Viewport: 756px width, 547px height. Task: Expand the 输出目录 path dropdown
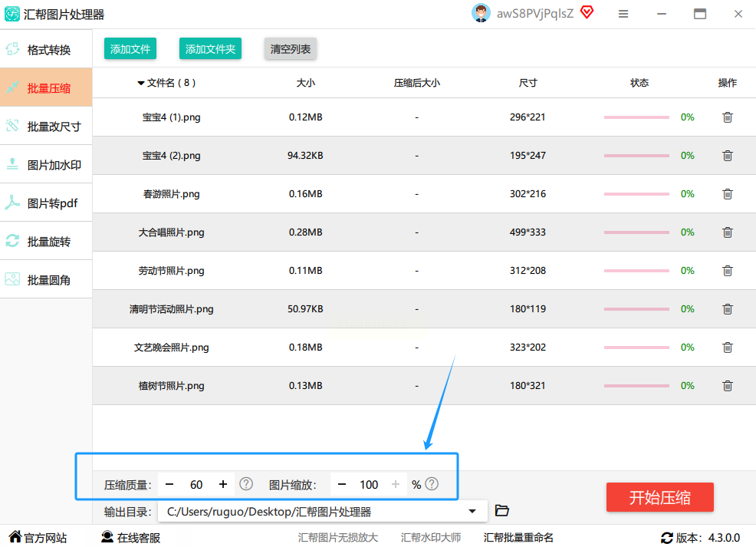[472, 511]
